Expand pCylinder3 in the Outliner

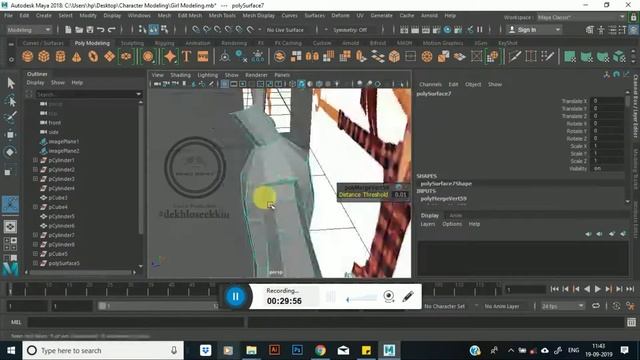(x=36, y=179)
